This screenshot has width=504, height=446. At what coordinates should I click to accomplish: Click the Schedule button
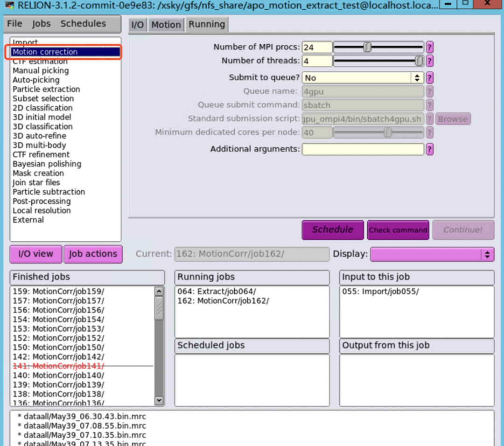pos(333,230)
